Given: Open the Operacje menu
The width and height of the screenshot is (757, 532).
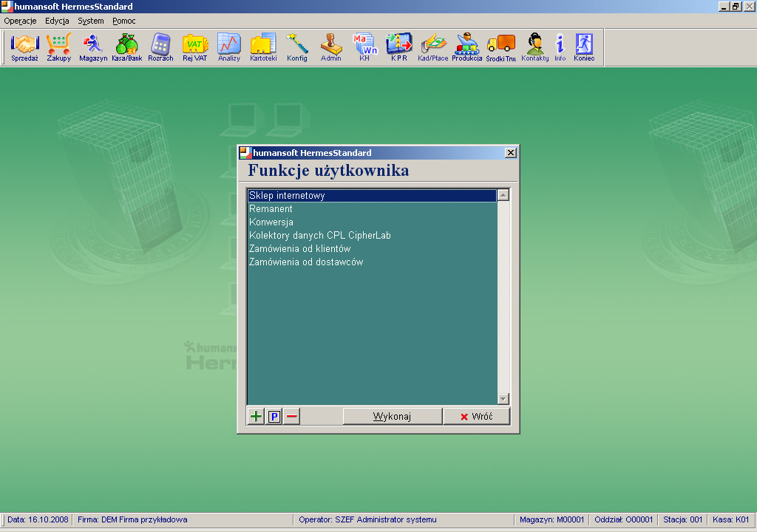Looking at the screenshot, I should pos(20,21).
